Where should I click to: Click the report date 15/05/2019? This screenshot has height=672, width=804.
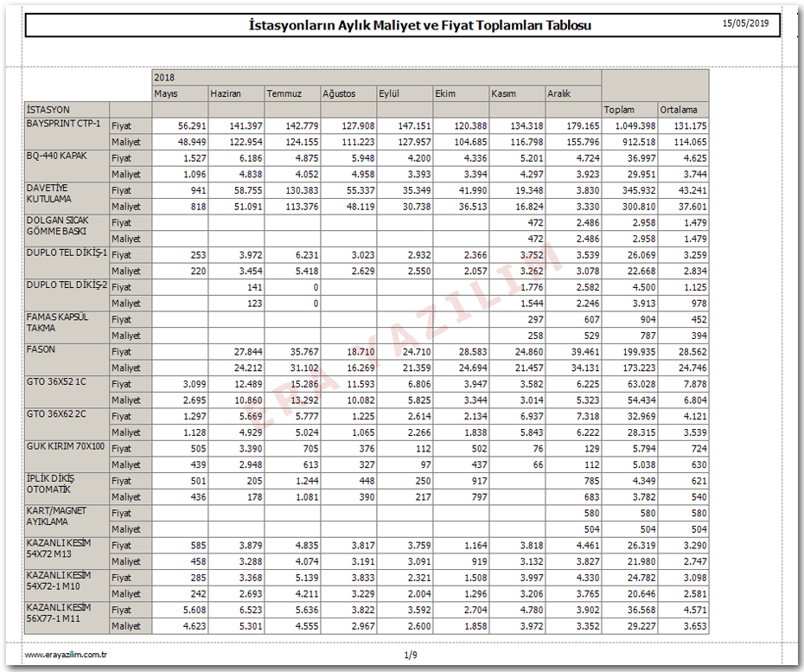pyautogui.click(x=745, y=23)
